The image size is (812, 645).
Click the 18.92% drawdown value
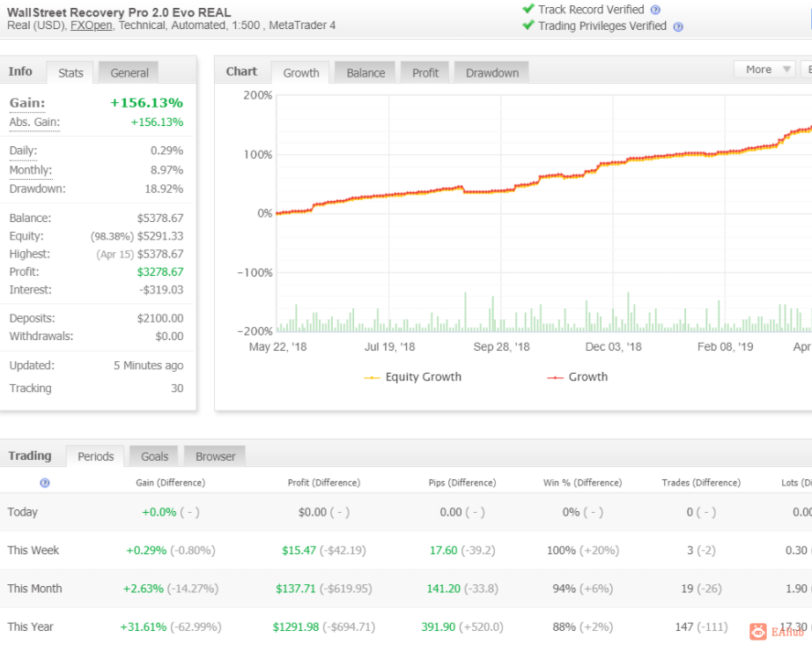pyautogui.click(x=164, y=189)
